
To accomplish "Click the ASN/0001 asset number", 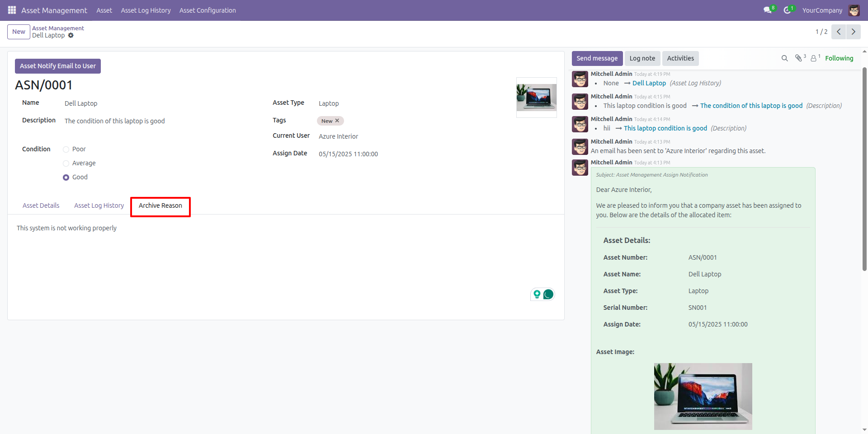I will click(44, 85).
